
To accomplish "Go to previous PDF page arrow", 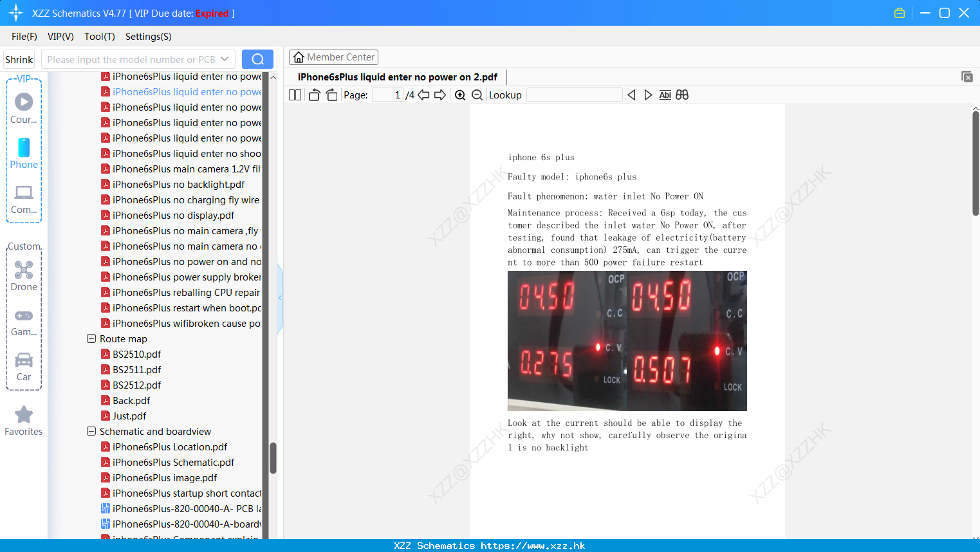I will [423, 95].
